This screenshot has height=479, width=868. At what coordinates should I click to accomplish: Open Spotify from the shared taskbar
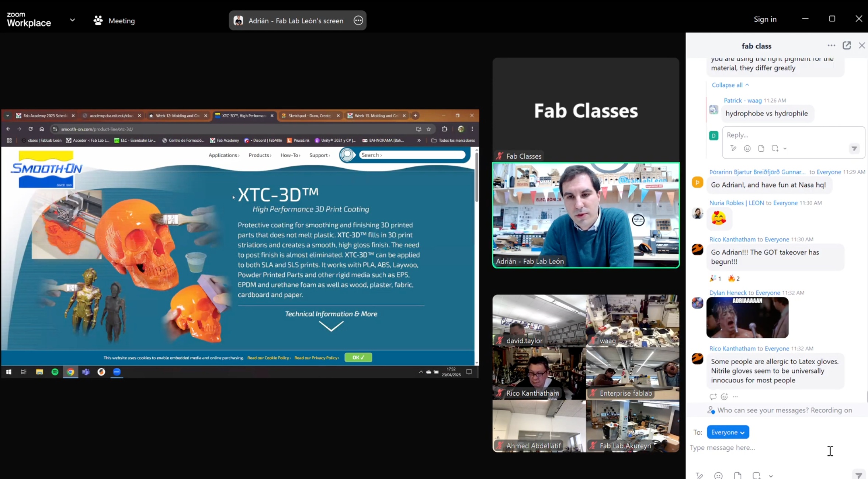pos(55,372)
